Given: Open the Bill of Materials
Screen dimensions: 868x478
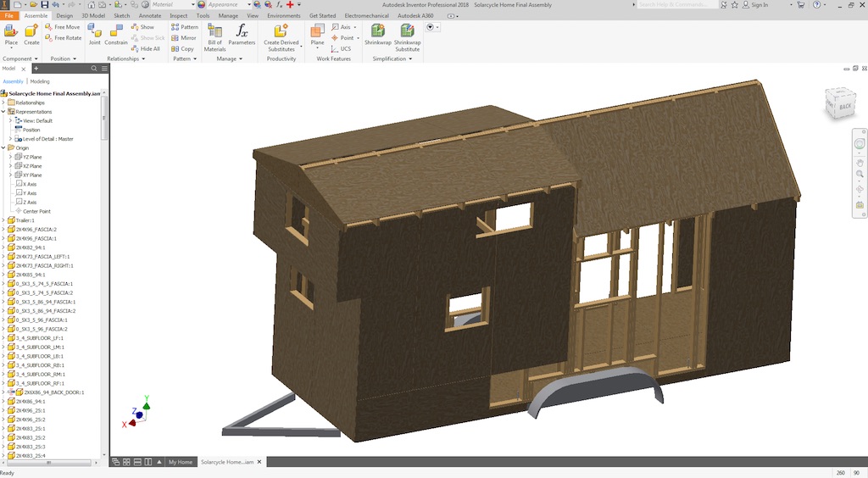Looking at the screenshot, I should click(214, 36).
